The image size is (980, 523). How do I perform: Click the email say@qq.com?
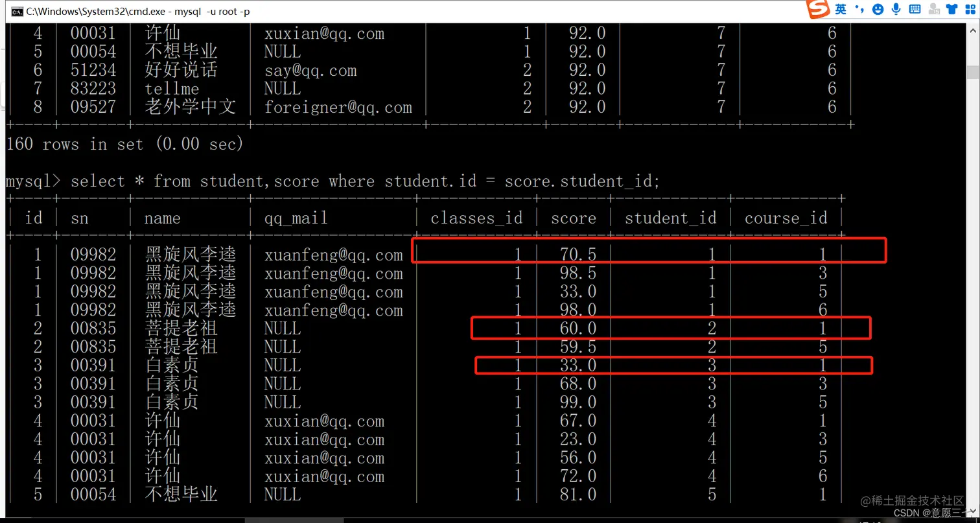point(310,70)
